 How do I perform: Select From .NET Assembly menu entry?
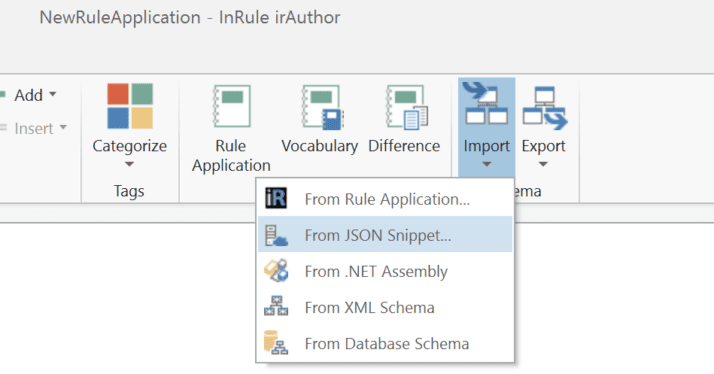tap(385, 271)
